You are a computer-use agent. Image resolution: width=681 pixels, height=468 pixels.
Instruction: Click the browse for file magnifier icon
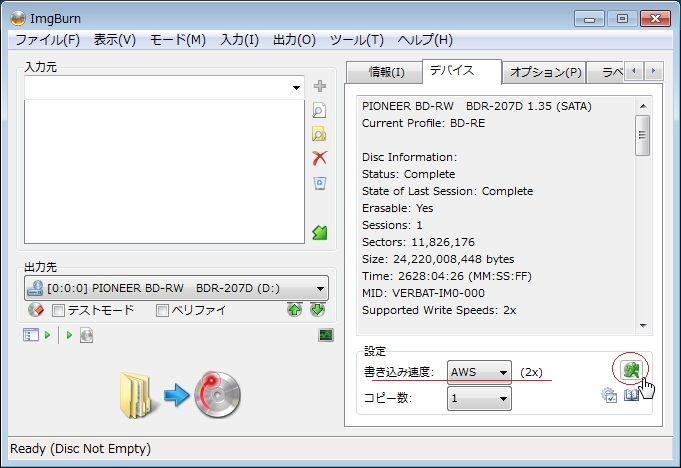(x=319, y=111)
